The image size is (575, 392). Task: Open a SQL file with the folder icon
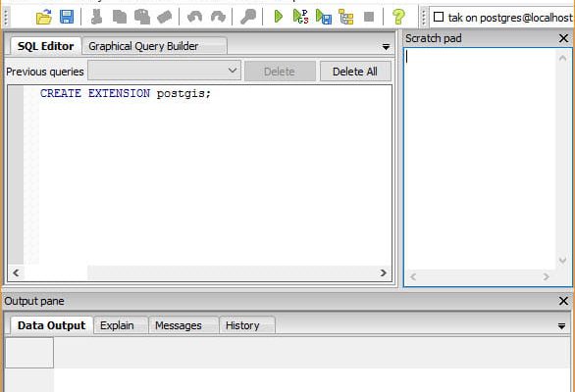pyautogui.click(x=44, y=17)
